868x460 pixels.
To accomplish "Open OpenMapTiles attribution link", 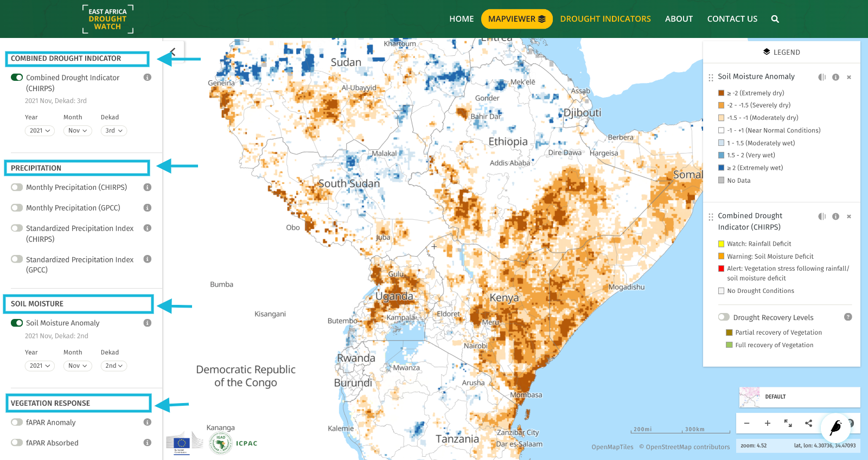I will 612,447.
